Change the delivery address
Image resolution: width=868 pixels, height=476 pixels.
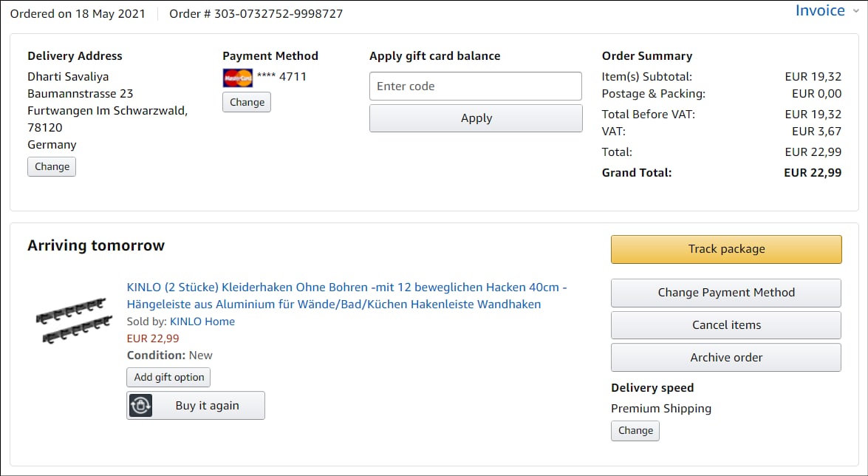pyautogui.click(x=52, y=167)
